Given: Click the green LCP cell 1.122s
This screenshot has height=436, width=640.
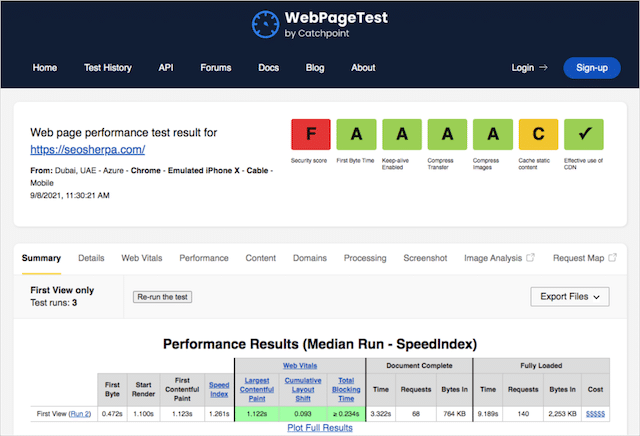Looking at the screenshot, I should 257,414.
